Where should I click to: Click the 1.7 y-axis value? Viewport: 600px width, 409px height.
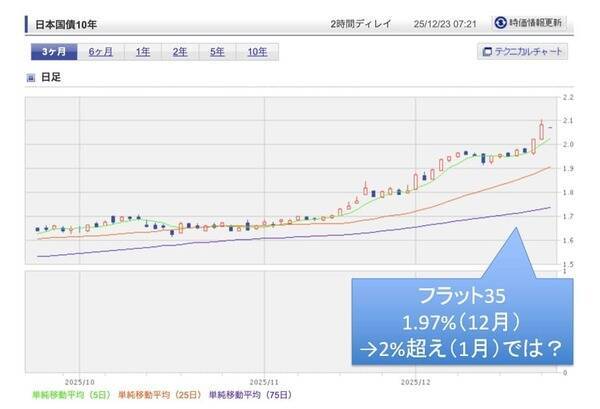click(x=568, y=217)
